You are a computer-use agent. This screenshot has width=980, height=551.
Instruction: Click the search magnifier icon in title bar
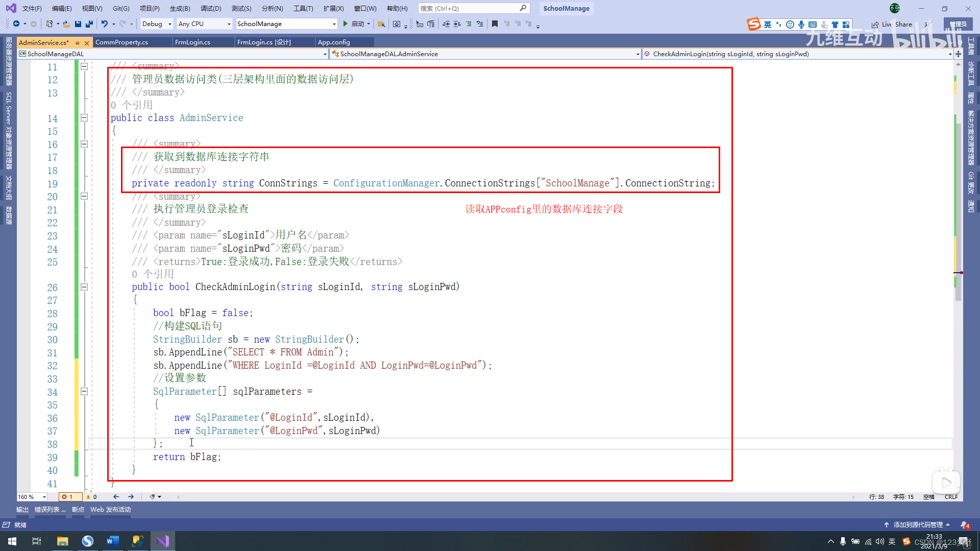(x=523, y=8)
